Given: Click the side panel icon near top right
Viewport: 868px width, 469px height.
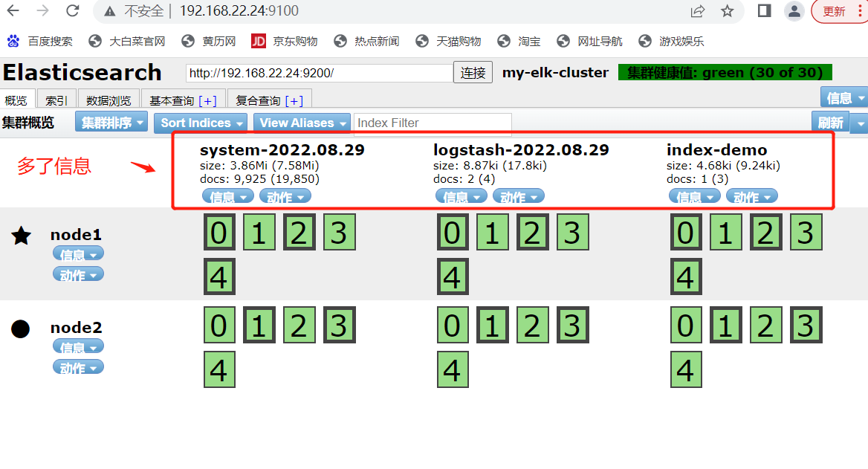Looking at the screenshot, I should [x=764, y=12].
